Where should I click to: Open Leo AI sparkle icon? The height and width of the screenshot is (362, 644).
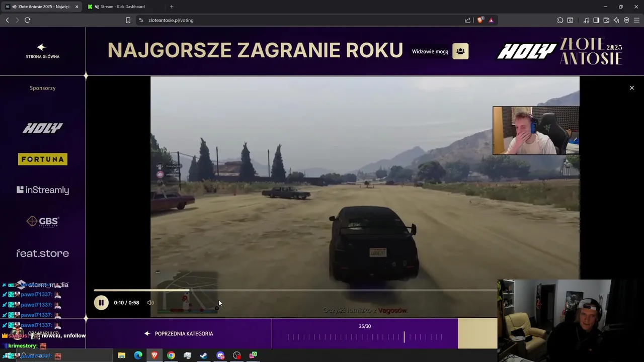point(616,20)
